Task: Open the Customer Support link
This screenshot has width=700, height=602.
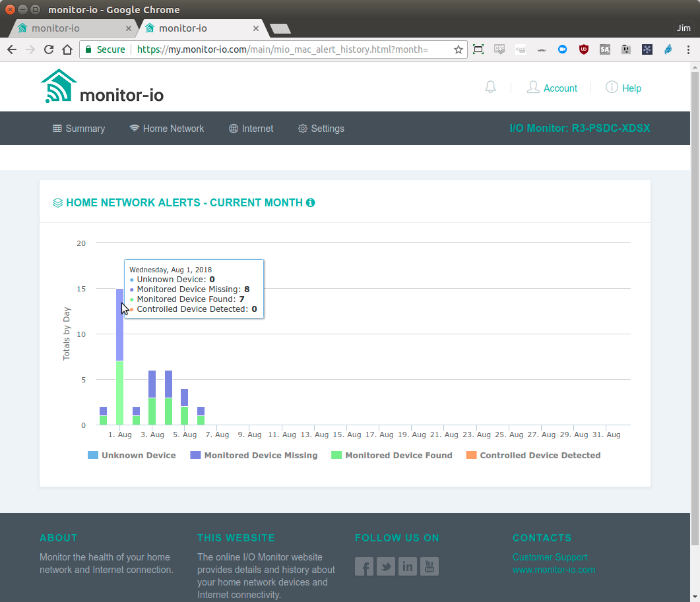Action: 550,557
